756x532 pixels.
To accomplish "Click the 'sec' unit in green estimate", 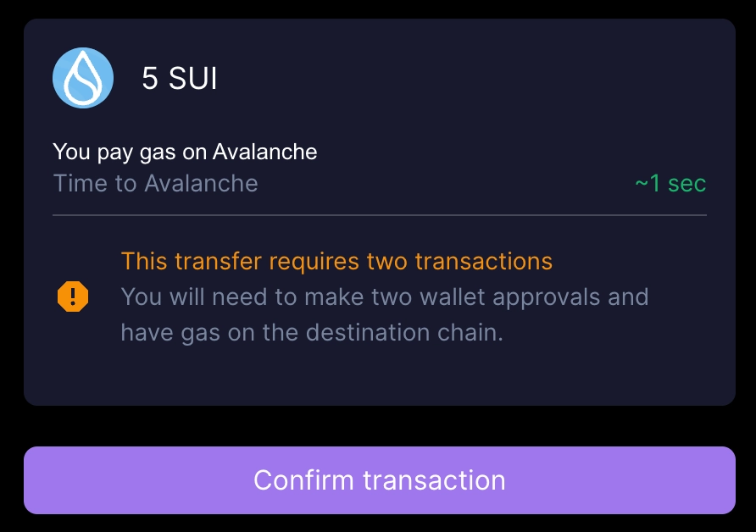I will [687, 184].
